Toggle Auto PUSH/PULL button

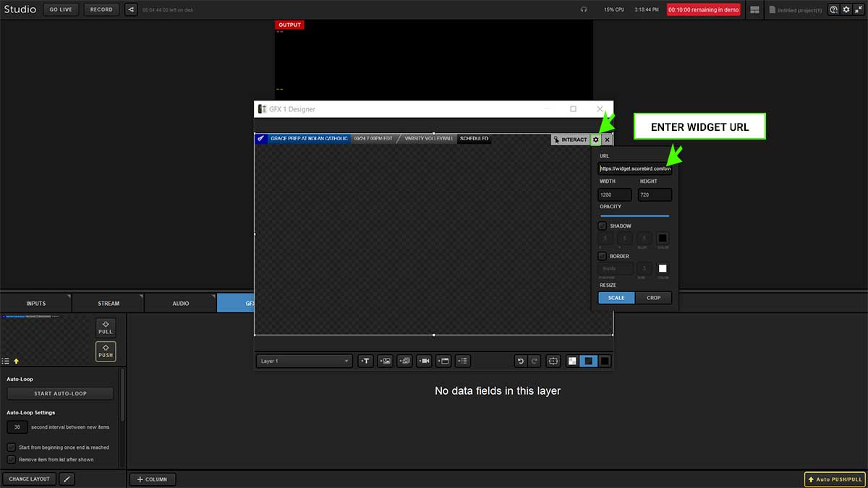pos(835,479)
